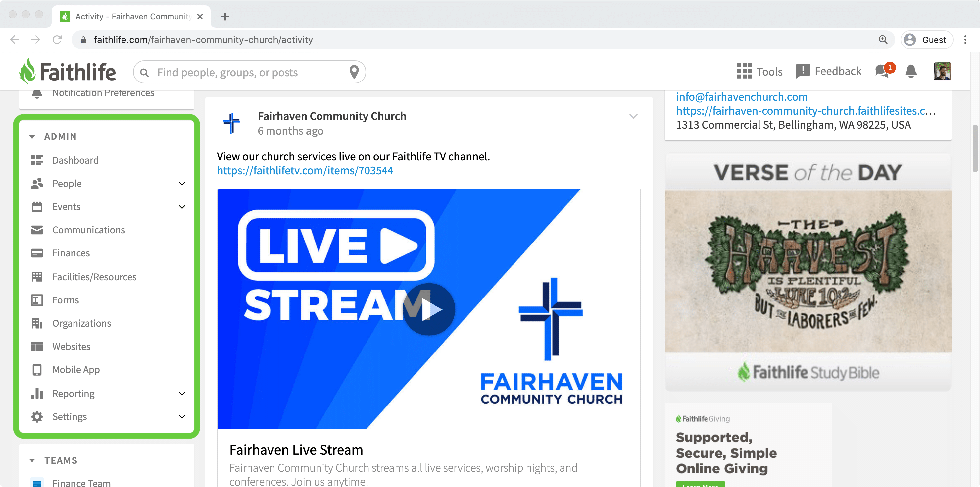Click the Settings gear icon
The height and width of the screenshot is (487, 980).
click(37, 416)
